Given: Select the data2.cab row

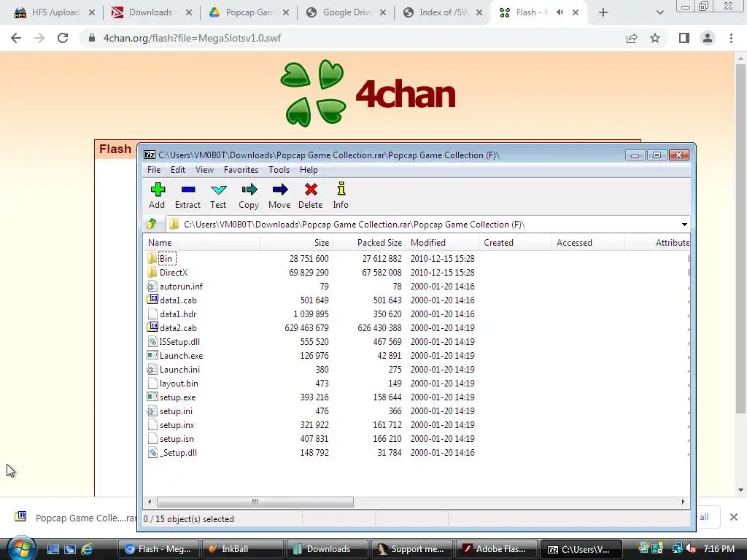Looking at the screenshot, I should coord(417,327).
